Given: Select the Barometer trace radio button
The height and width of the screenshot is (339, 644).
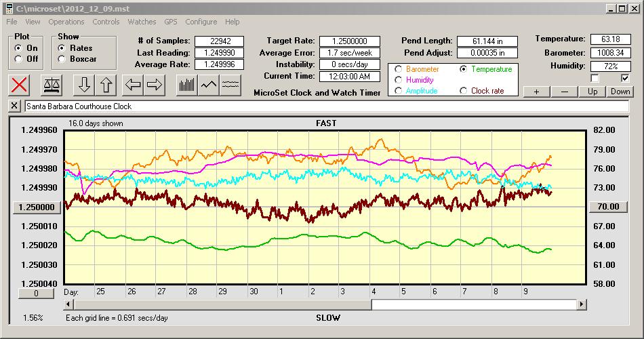Looking at the screenshot, I should click(399, 69).
